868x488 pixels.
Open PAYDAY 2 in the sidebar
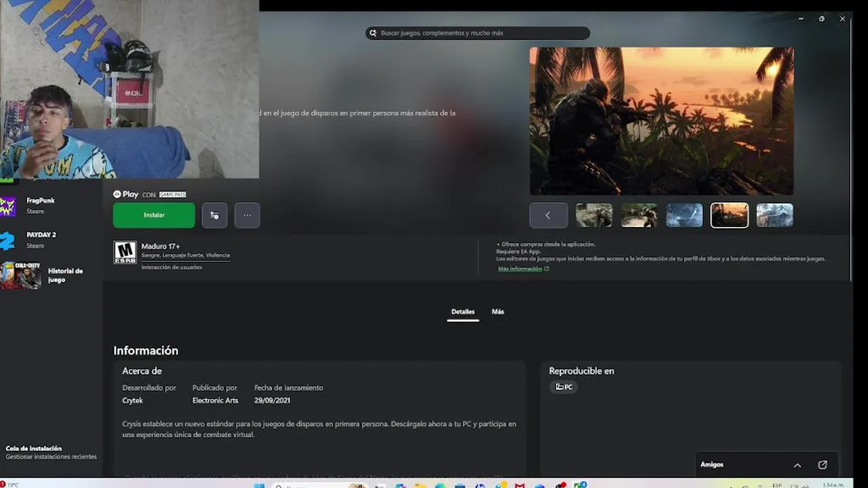(x=51, y=240)
